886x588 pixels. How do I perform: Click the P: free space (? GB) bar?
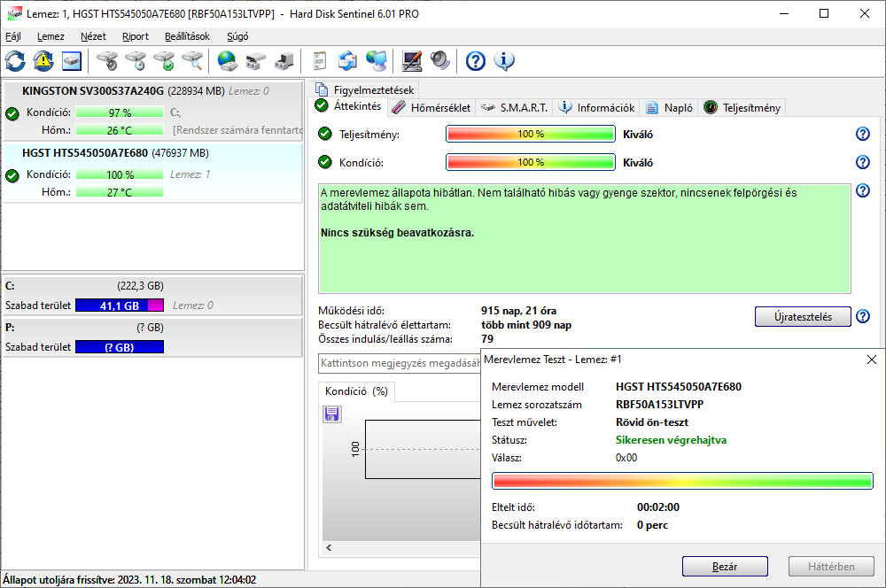click(120, 347)
